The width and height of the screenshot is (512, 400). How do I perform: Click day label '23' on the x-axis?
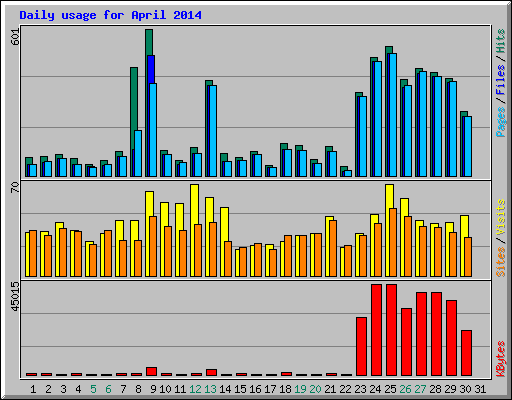[x=360, y=389]
